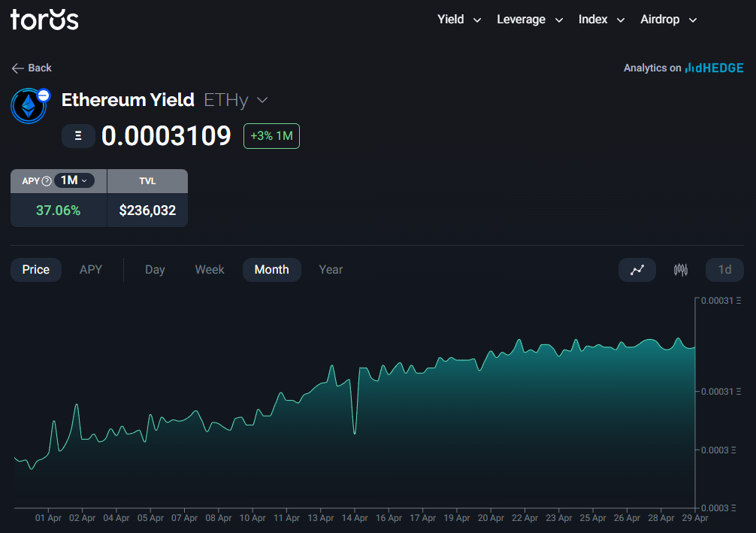Open the Yield menu
The height and width of the screenshot is (533, 756).
coord(458,20)
